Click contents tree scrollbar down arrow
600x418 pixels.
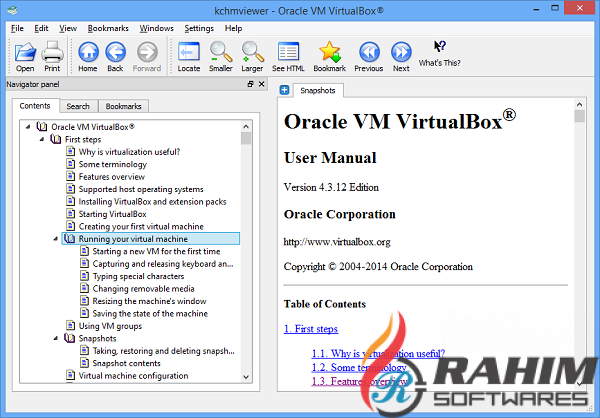(246, 377)
